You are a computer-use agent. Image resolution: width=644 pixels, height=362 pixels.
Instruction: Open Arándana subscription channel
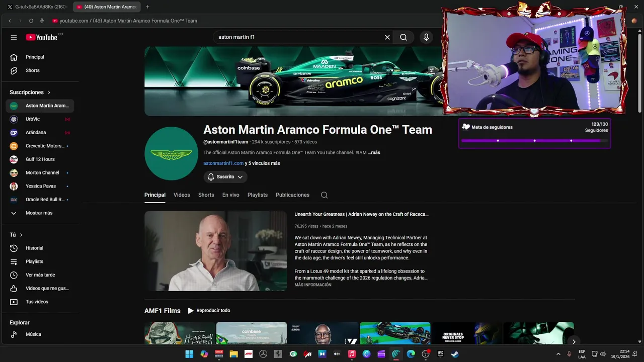[40, 132]
